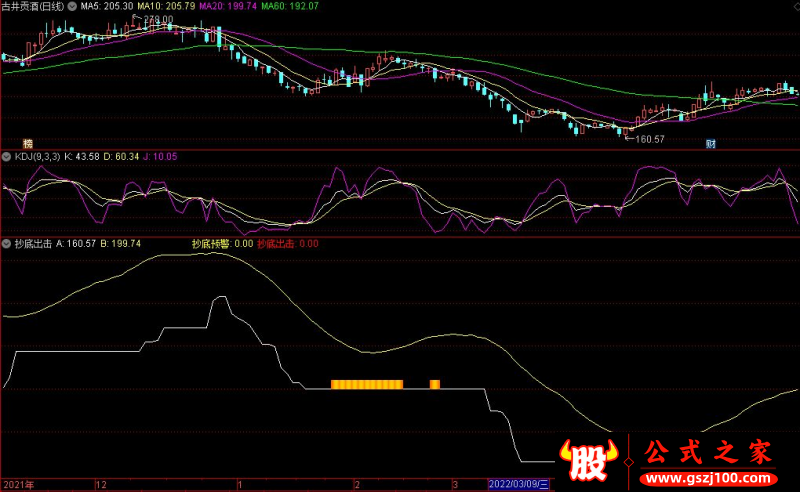Screen dimensions: 800x492
Task: Select the long orange 抄底预警 signal bar
Action: coord(367,384)
